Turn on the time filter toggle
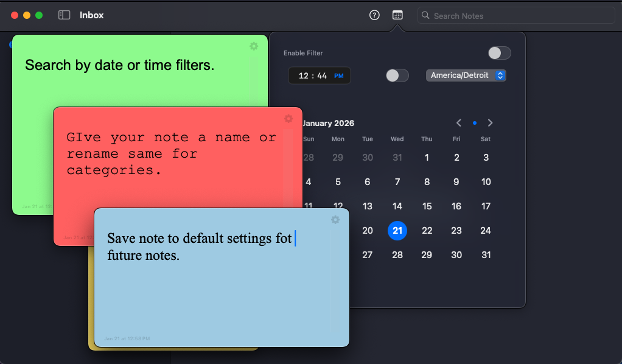The image size is (622, 364). click(x=397, y=75)
